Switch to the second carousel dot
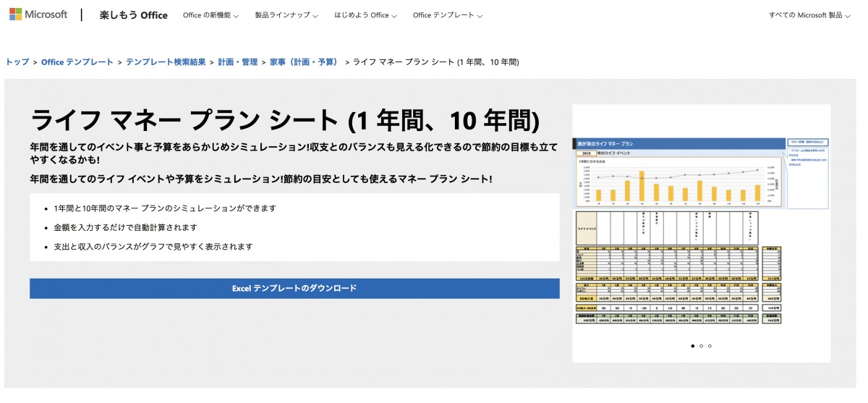The height and width of the screenshot is (403, 868). [x=702, y=346]
